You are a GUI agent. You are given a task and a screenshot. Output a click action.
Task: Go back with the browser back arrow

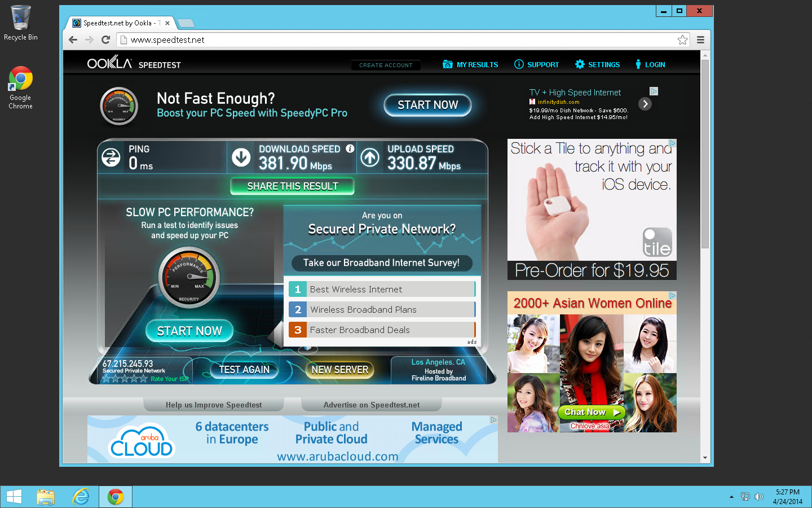73,40
